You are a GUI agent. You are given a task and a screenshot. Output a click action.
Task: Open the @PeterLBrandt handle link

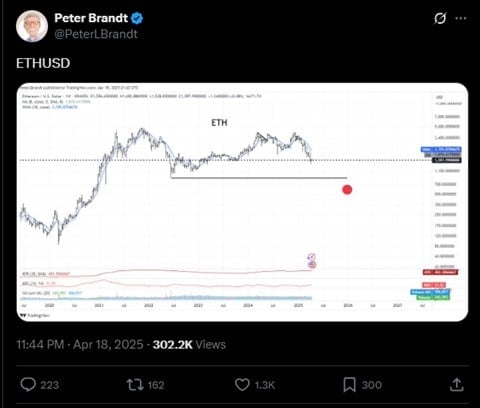pyautogui.click(x=96, y=34)
